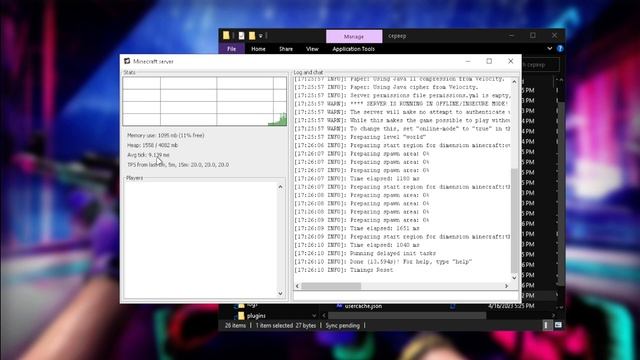This screenshot has height=360, width=640.
Task: Click the New folder quick access icon in File Explorer
Action: (252, 36)
